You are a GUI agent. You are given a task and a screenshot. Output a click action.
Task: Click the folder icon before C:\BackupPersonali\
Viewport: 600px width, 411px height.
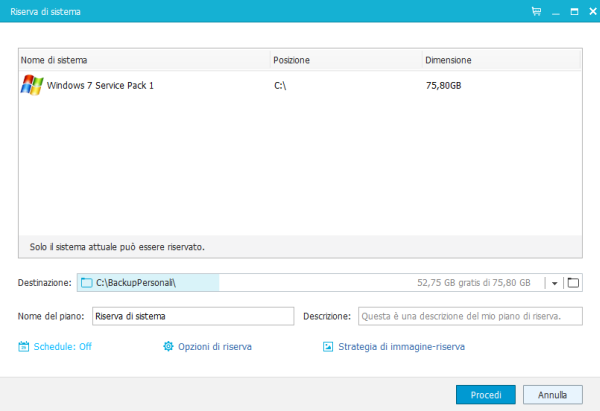87,283
